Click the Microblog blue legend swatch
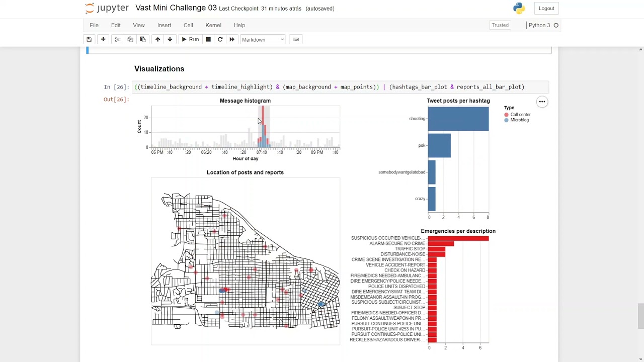Viewport: 644px width, 362px height. 507,120
